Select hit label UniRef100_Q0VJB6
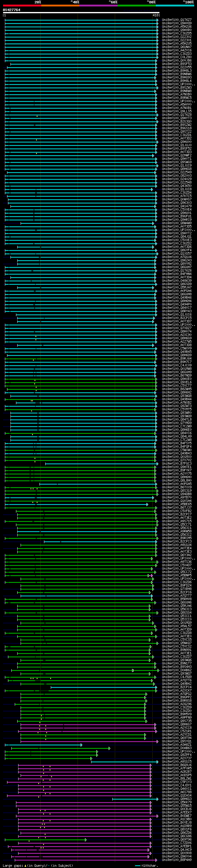The image size is (197, 868). [176, 61]
